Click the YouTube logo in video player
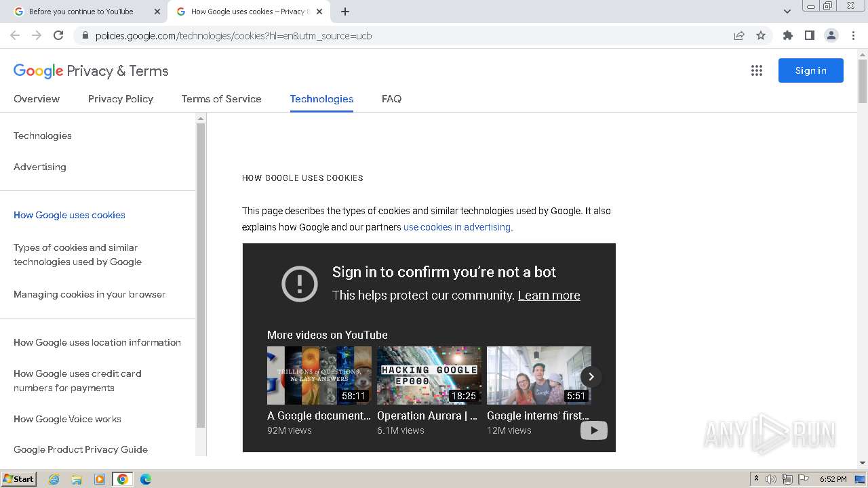 pos(594,430)
